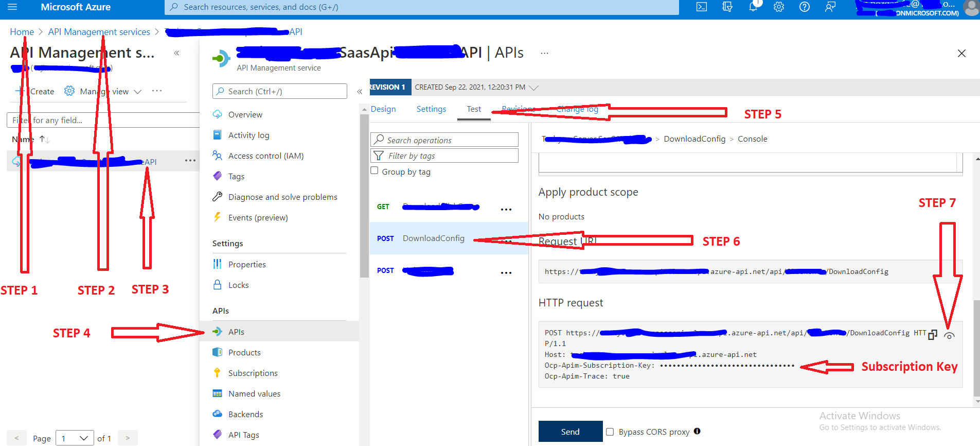Focus the Filter by tags field
The height and width of the screenshot is (446, 980).
click(444, 156)
